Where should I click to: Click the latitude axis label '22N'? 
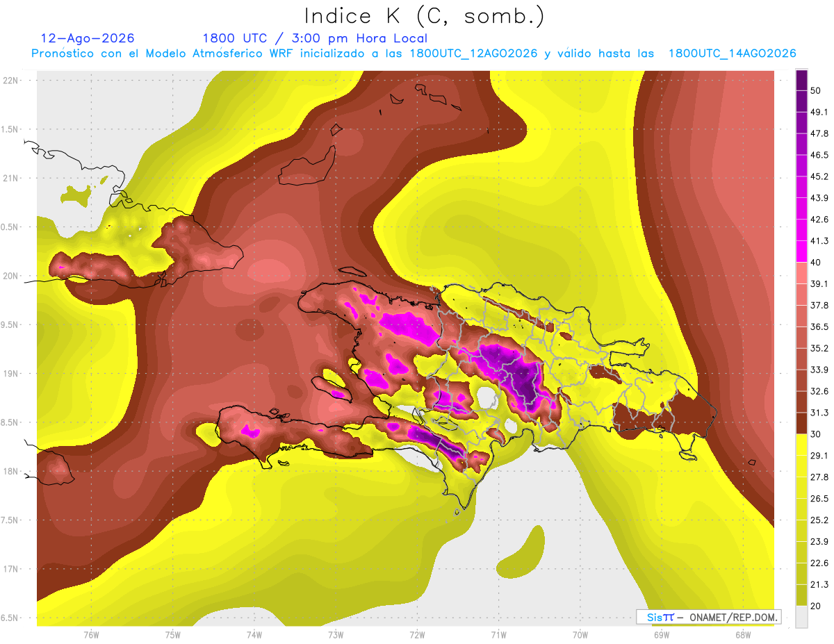pyautogui.click(x=12, y=80)
